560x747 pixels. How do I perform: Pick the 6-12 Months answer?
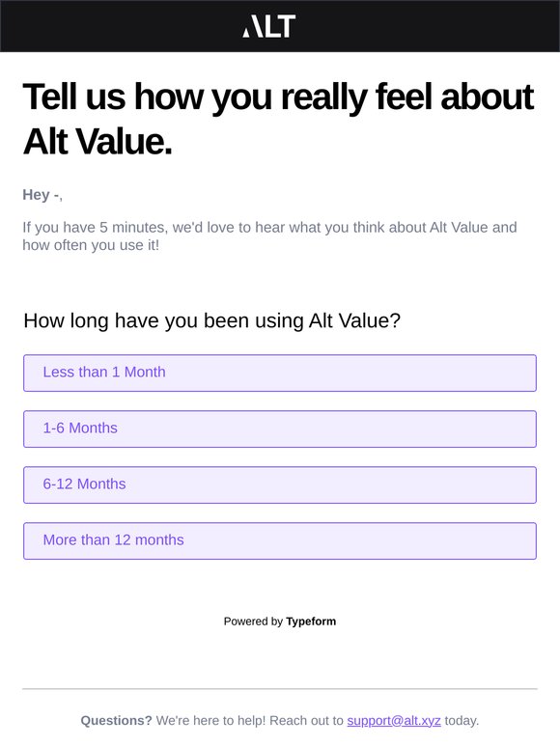(280, 485)
